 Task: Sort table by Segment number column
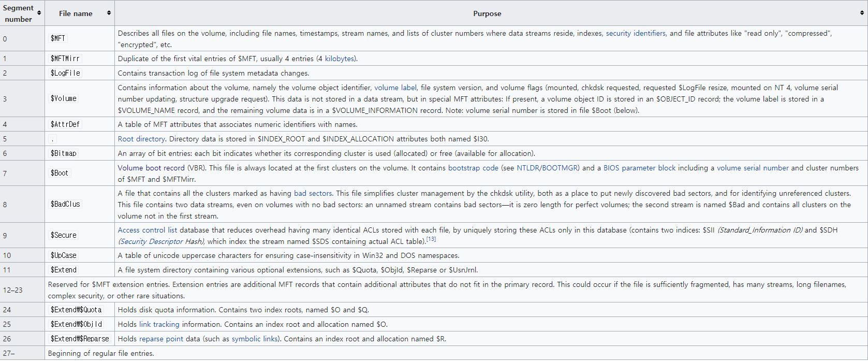coord(39,12)
